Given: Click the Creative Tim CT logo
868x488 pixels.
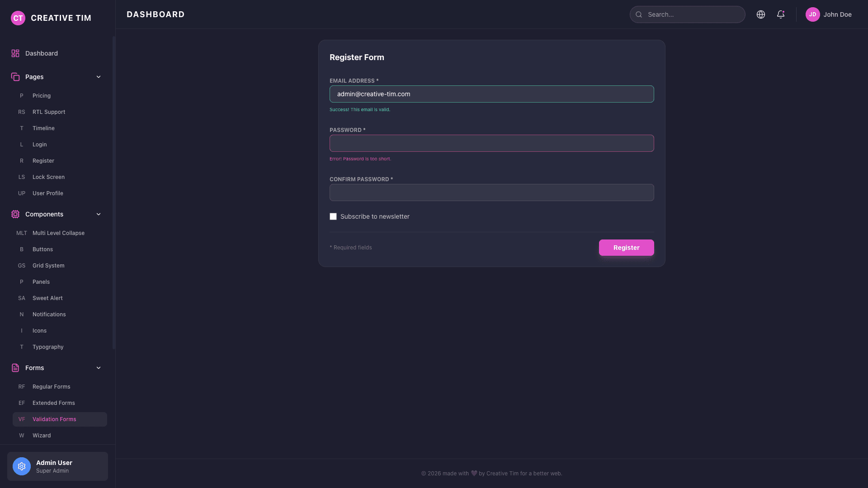Looking at the screenshot, I should [18, 18].
